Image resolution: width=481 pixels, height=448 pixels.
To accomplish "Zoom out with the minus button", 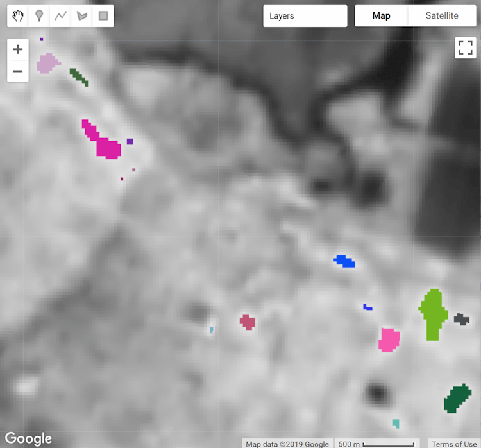I will 18,71.
